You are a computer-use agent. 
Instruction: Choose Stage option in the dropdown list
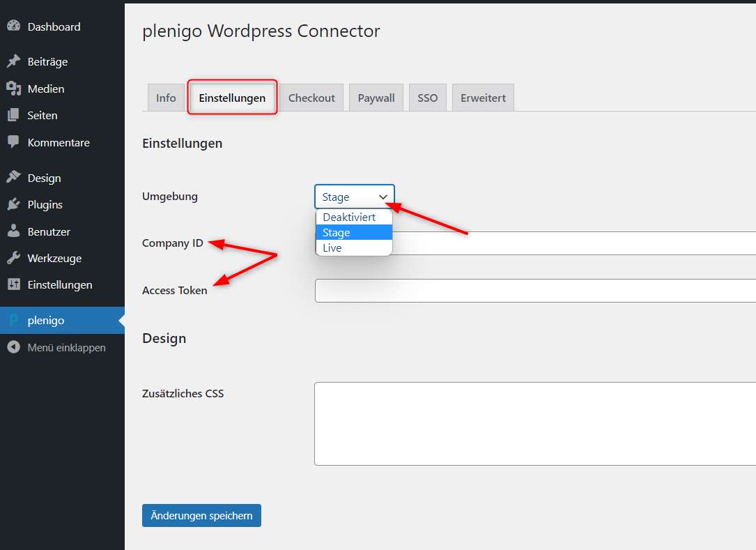click(354, 233)
